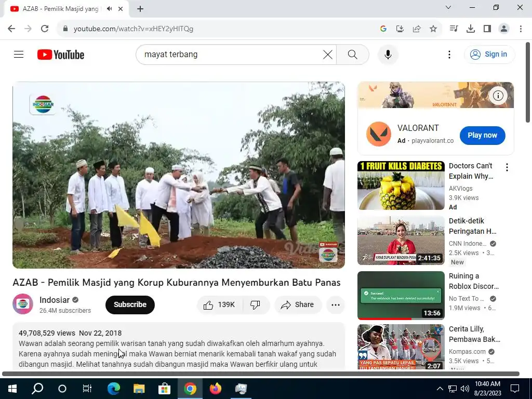This screenshot has width=532, height=399.
Task: Launch Microsoft Edge from taskbar
Action: 114,389
